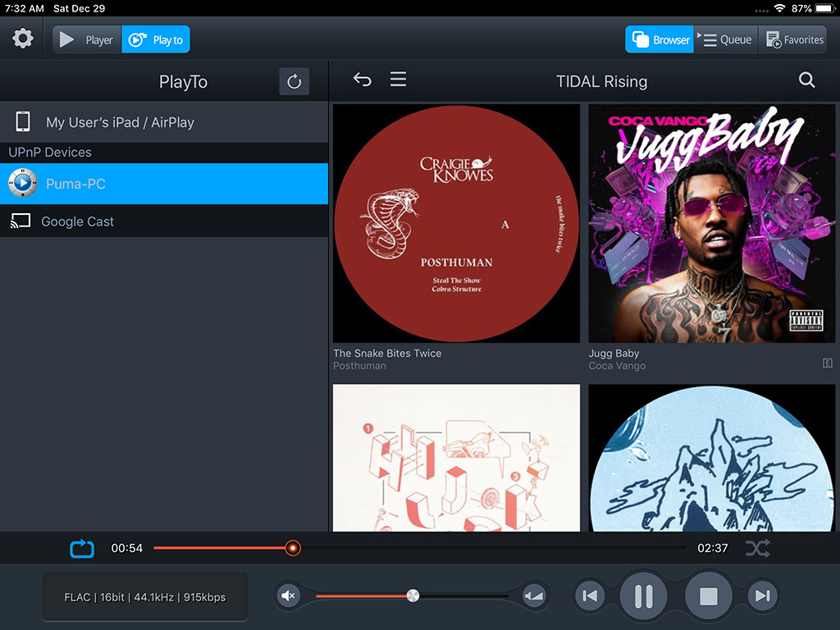840x630 pixels.
Task: Open settings with the gear icon
Action: click(22, 39)
